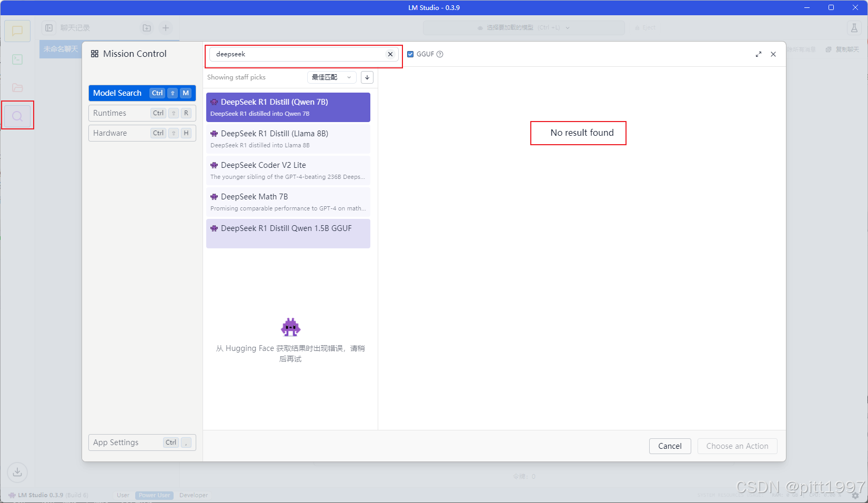Select the Hardware tab
Image resolution: width=868 pixels, height=503 pixels.
[x=142, y=133]
